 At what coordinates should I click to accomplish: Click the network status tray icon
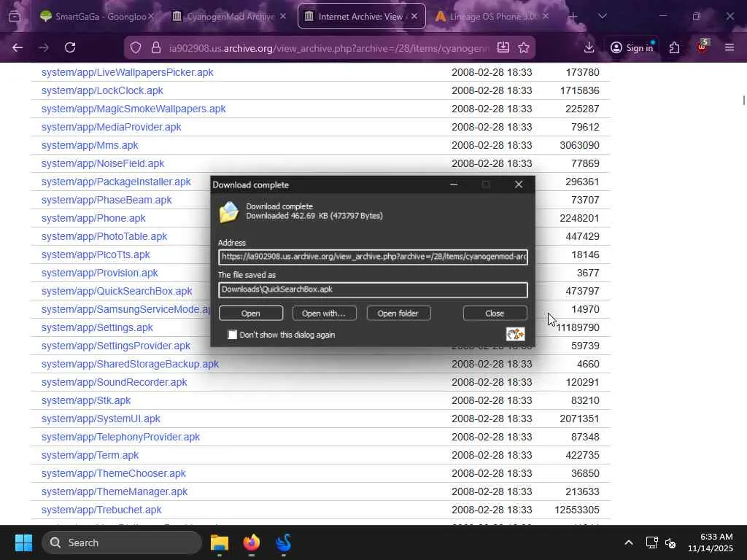click(651, 542)
